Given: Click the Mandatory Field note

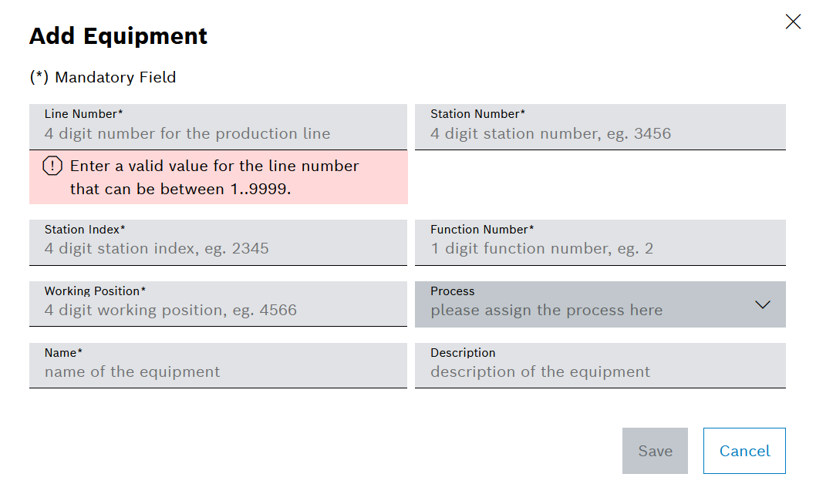Looking at the screenshot, I should 103,77.
